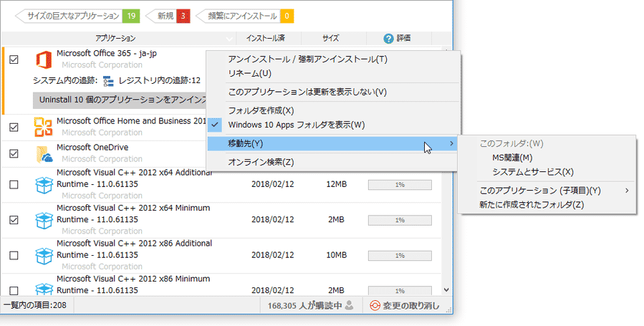The image size is (644, 326).
Task: Choose アンインストール / 強制アンインストール(T)
Action: click(307, 59)
